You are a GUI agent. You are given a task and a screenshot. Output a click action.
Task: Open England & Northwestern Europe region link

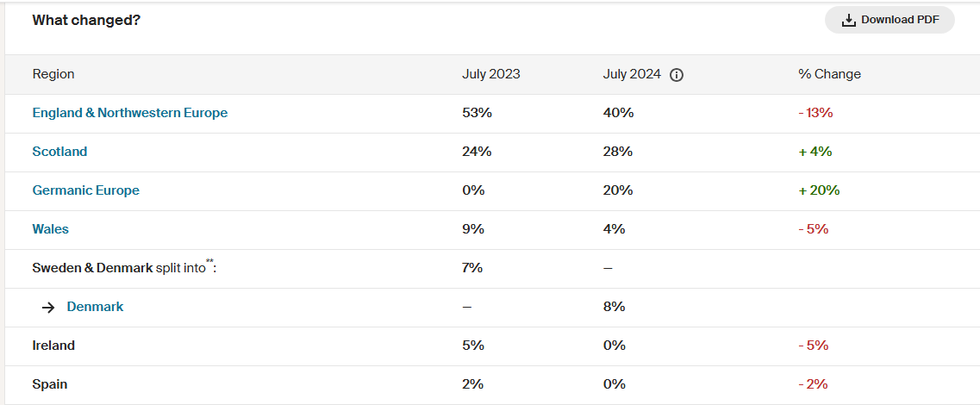130,113
